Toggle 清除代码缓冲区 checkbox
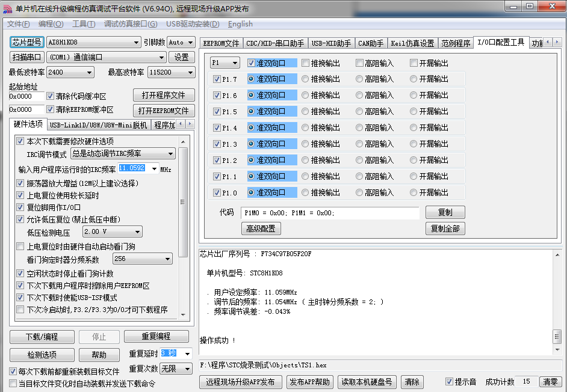Viewport: 567px width, 392px height. [51, 96]
